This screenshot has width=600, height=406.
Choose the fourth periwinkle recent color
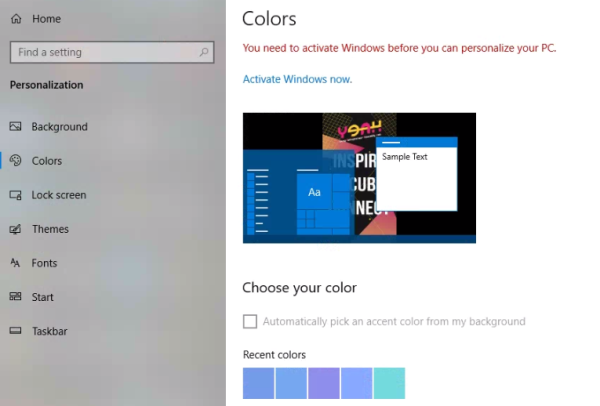(357, 383)
